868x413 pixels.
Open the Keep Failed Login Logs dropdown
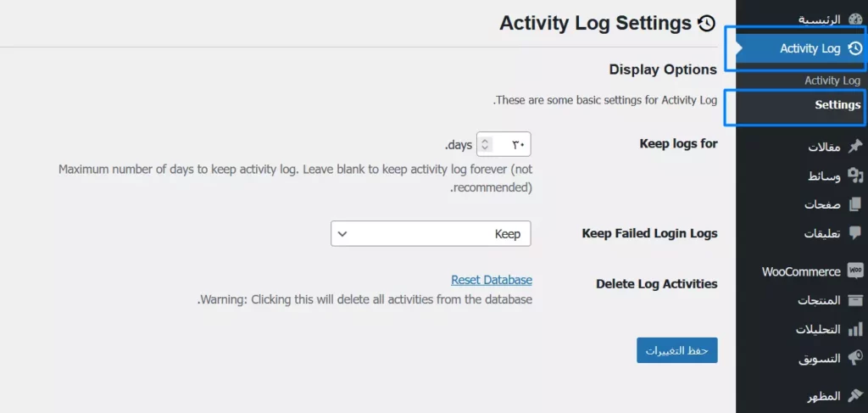[431, 234]
